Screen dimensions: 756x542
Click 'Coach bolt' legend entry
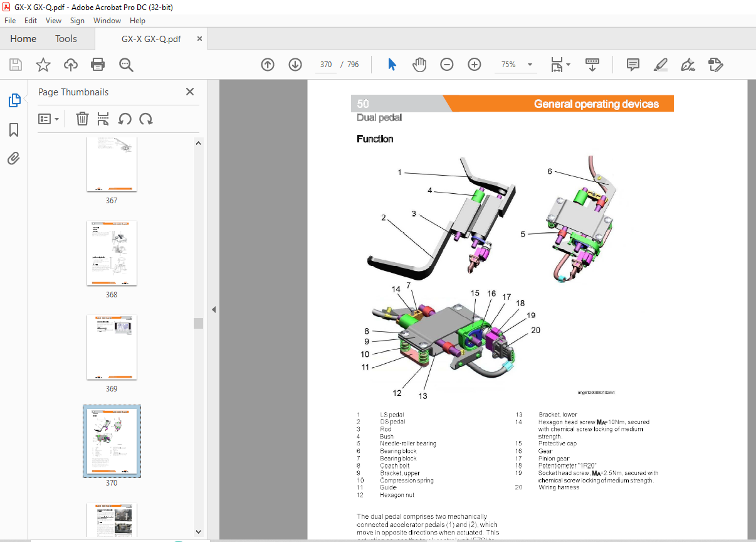(394, 465)
